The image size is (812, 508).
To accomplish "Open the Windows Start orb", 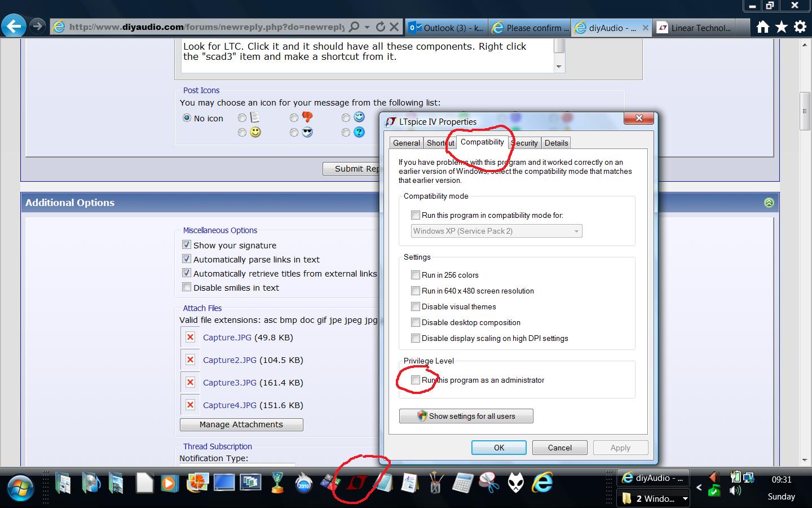I will click(21, 488).
